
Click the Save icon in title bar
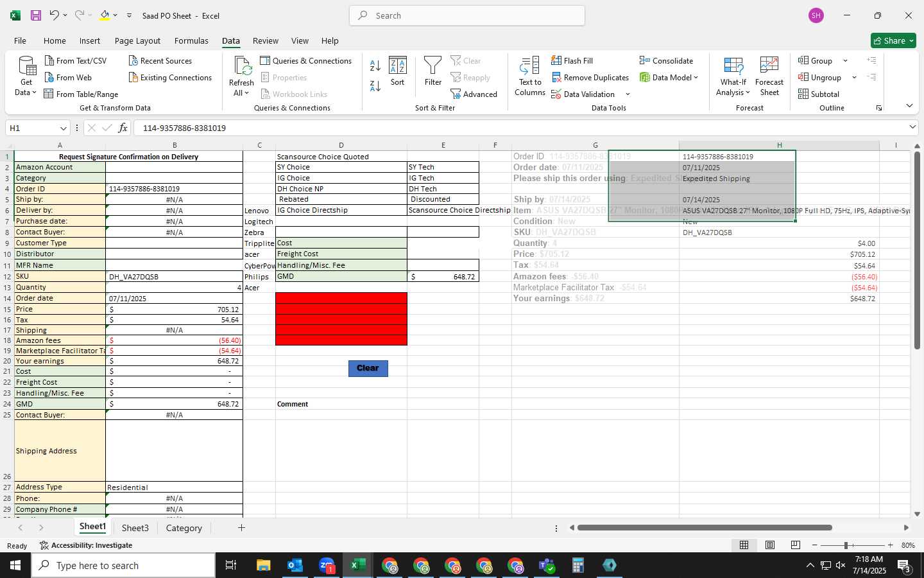36,15
